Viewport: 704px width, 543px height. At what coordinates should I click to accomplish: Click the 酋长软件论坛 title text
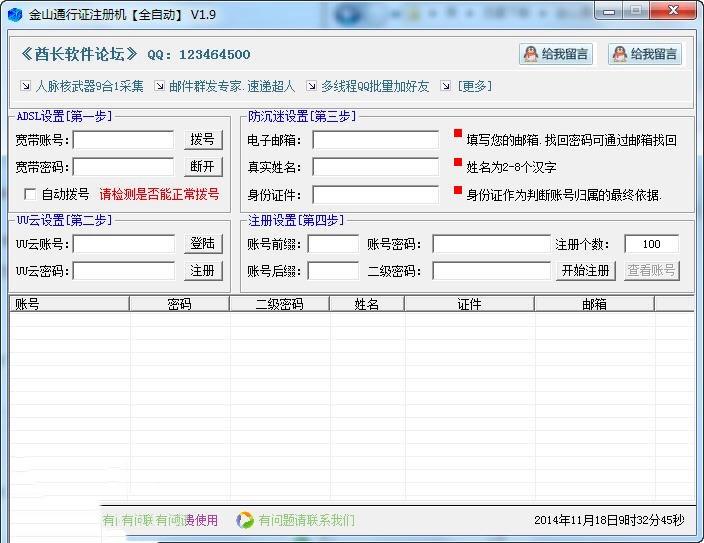(x=79, y=54)
